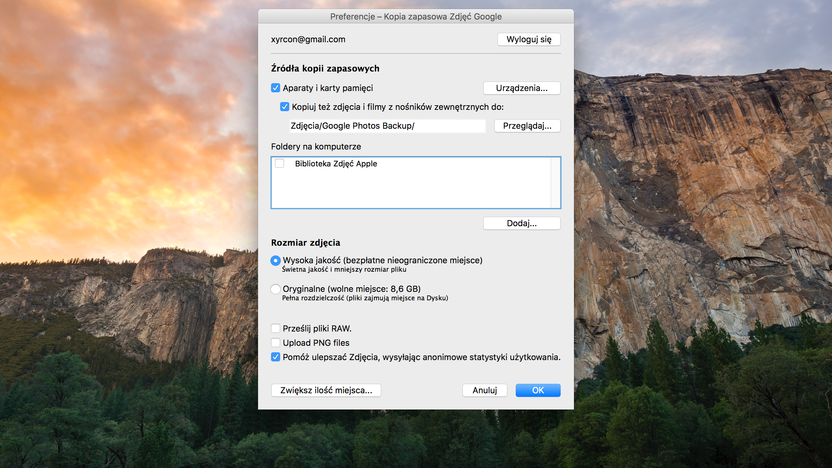
Task: Click the Zdjęcia/Google Photos Backup/ path field
Action: pyautogui.click(x=387, y=126)
